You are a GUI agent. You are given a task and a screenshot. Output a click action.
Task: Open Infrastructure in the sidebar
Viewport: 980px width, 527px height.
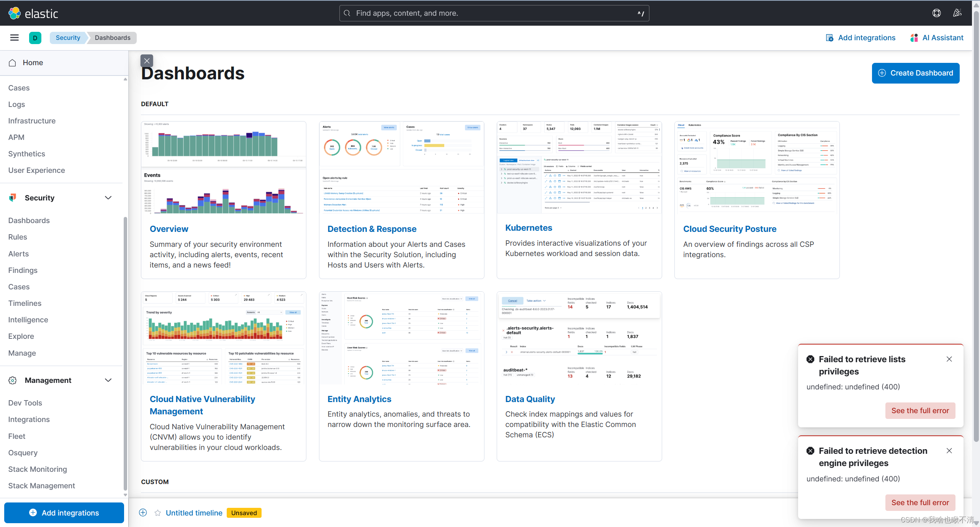coord(32,121)
